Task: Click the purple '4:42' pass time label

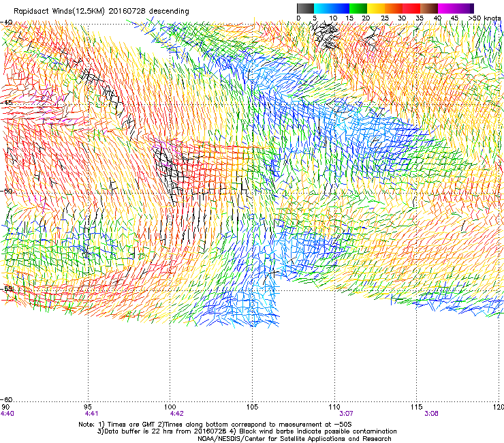Action: pyautogui.click(x=177, y=414)
